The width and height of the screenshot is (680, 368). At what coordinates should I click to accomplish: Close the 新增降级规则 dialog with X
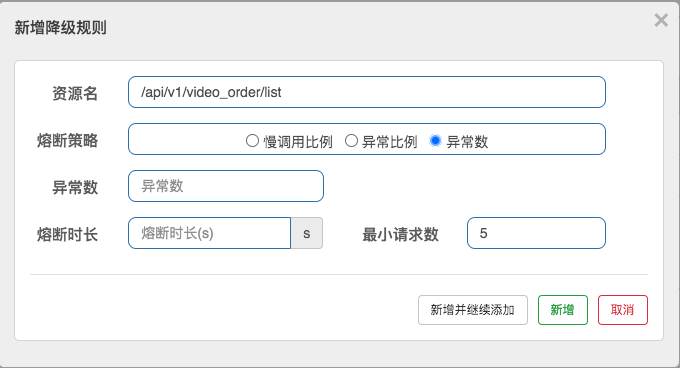(x=661, y=20)
